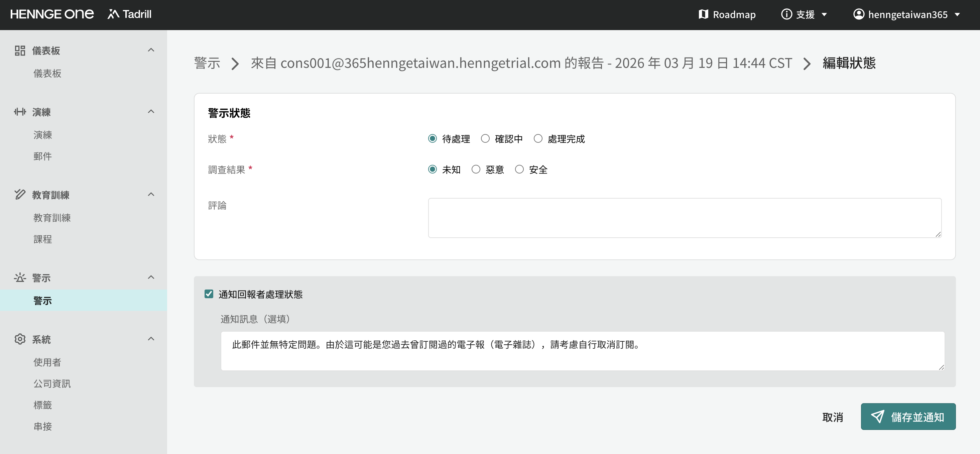Image resolution: width=980 pixels, height=454 pixels.
Task: Click the gear system icon
Action: click(20, 339)
